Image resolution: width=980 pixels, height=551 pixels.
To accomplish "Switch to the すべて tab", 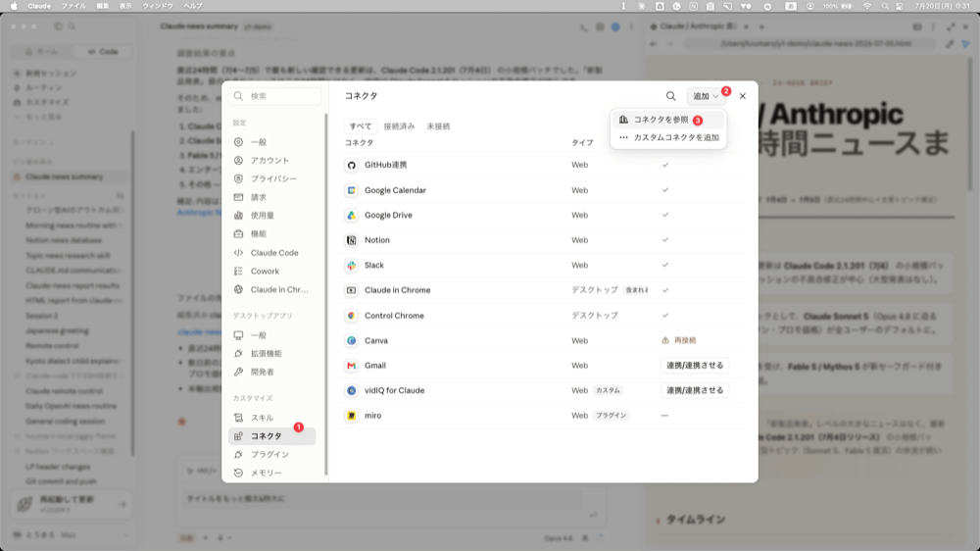I will tap(360, 126).
